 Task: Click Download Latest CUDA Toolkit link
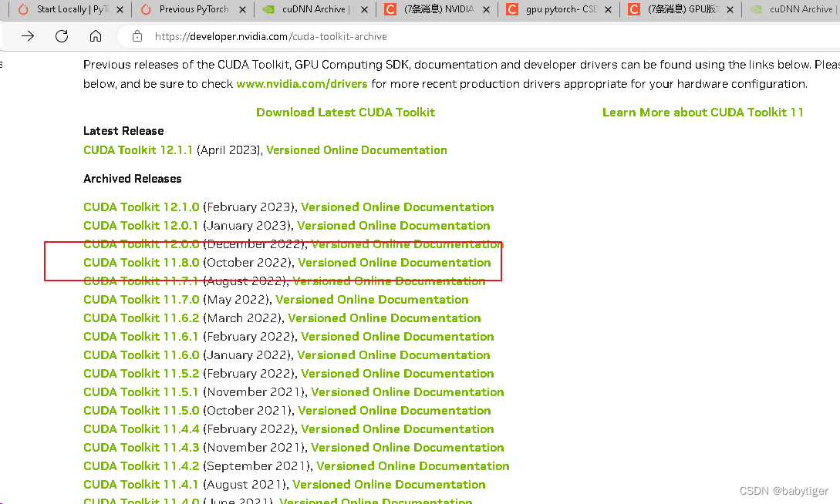tap(346, 113)
